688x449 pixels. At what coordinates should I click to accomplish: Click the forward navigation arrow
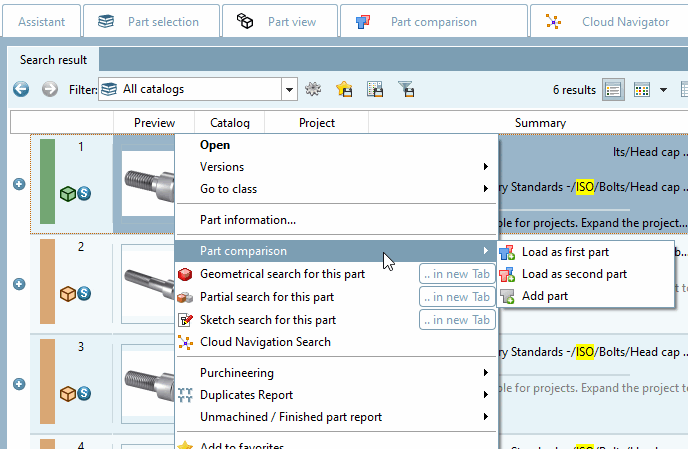pyautogui.click(x=50, y=90)
